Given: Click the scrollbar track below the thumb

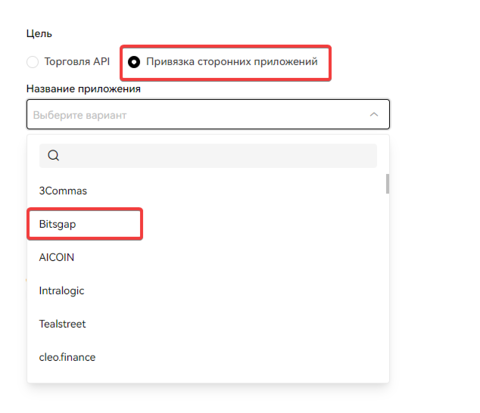Looking at the screenshot, I should pos(387,283).
